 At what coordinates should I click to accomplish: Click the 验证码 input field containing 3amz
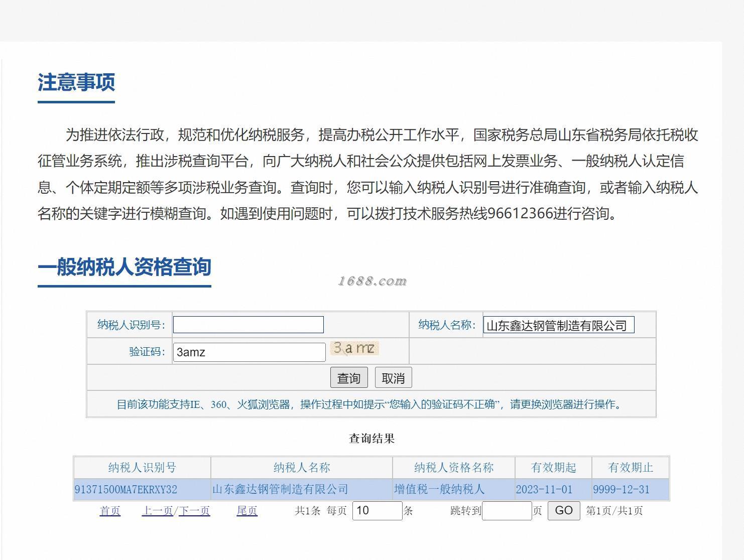[250, 352]
